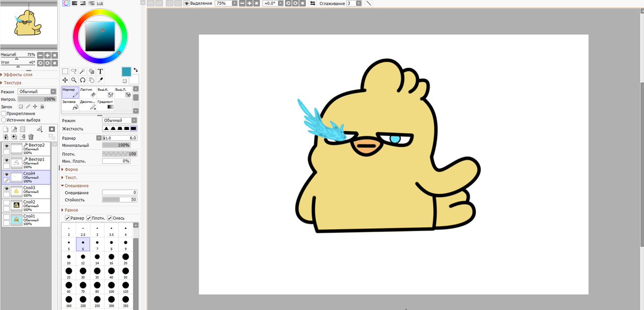The height and width of the screenshot is (310, 644).
Task: Open the Размер multiplier dropdown
Action: 99,138
